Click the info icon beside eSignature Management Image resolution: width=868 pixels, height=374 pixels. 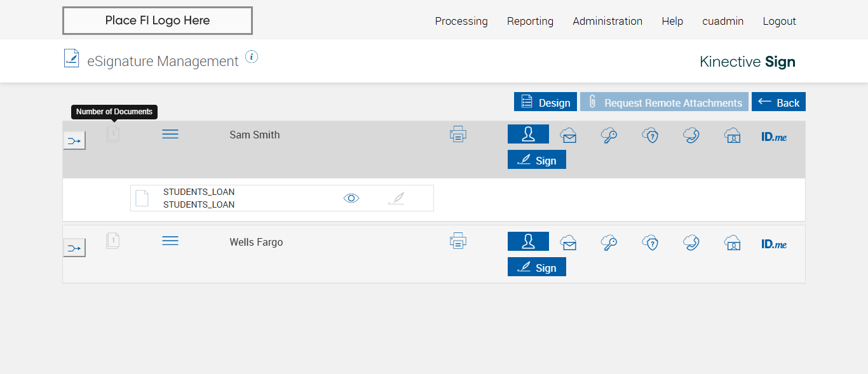[x=252, y=57]
